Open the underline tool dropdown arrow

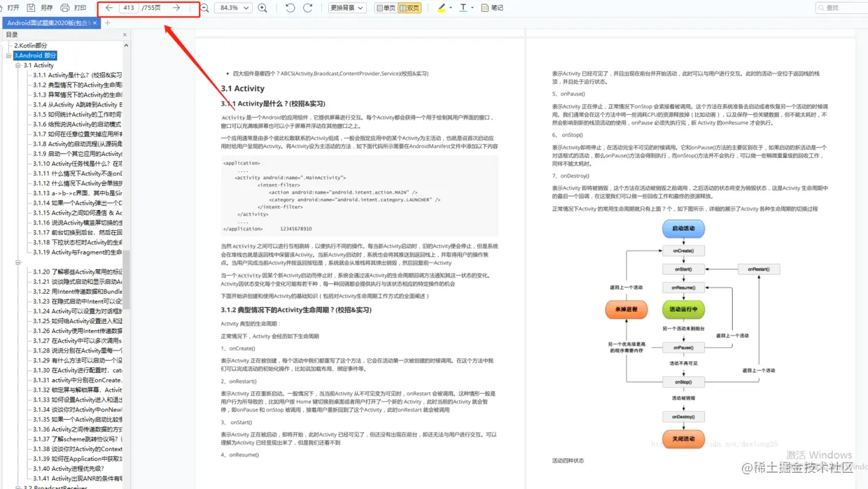[472, 8]
